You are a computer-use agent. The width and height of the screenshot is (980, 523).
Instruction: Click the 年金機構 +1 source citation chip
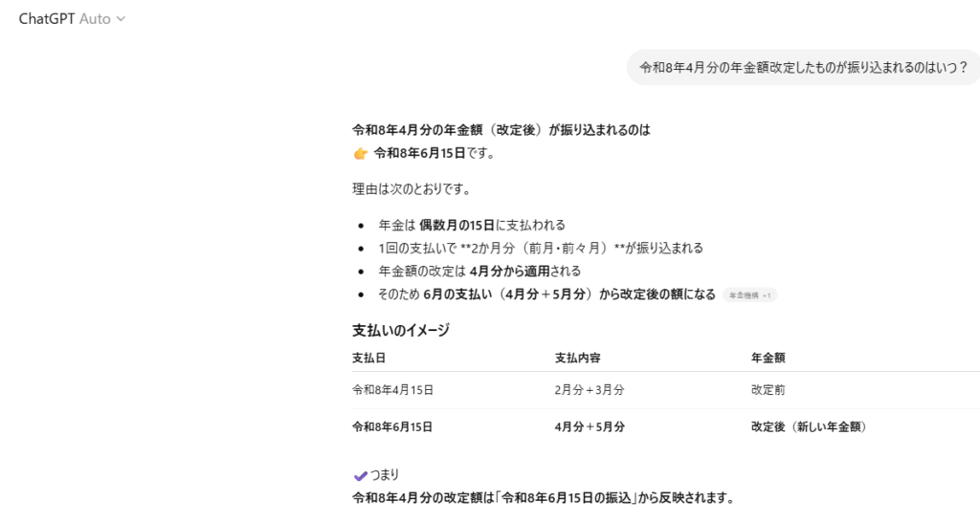tap(749, 295)
